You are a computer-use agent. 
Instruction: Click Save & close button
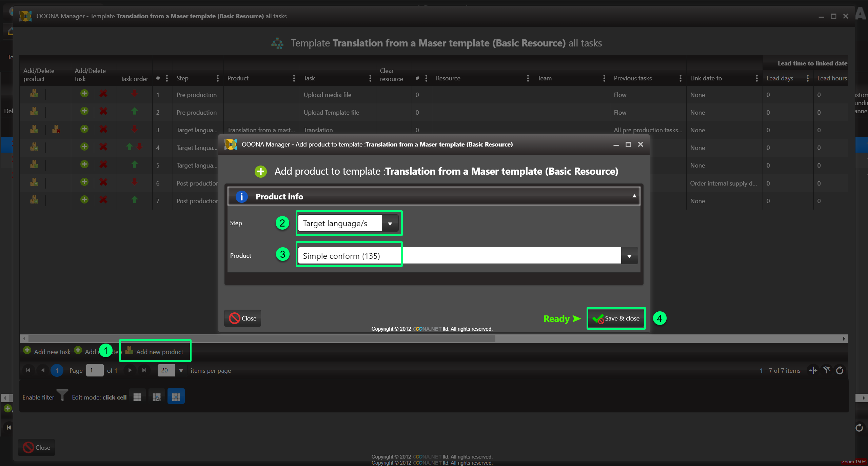click(616, 318)
